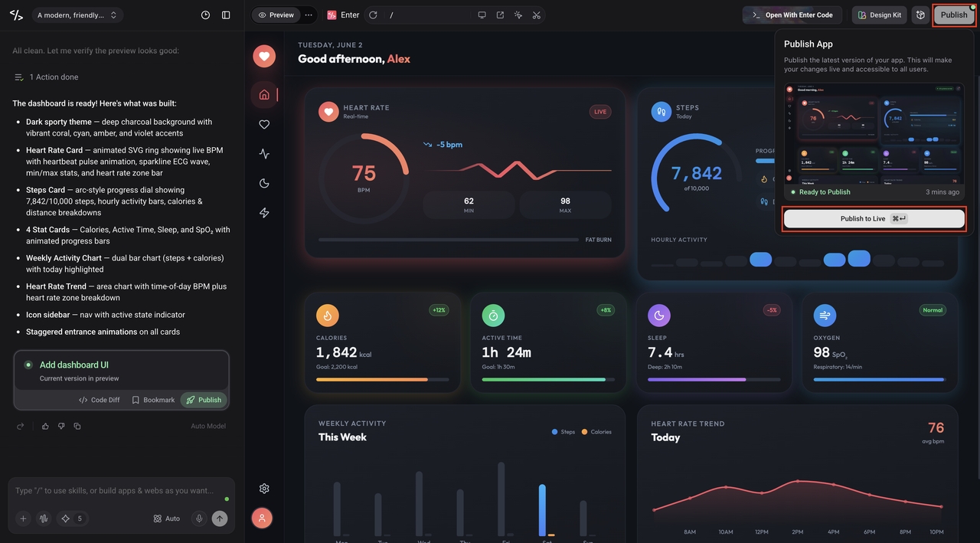Viewport: 980px width, 543px height.
Task: Open the Auto model selector
Action: pyautogui.click(x=167, y=518)
